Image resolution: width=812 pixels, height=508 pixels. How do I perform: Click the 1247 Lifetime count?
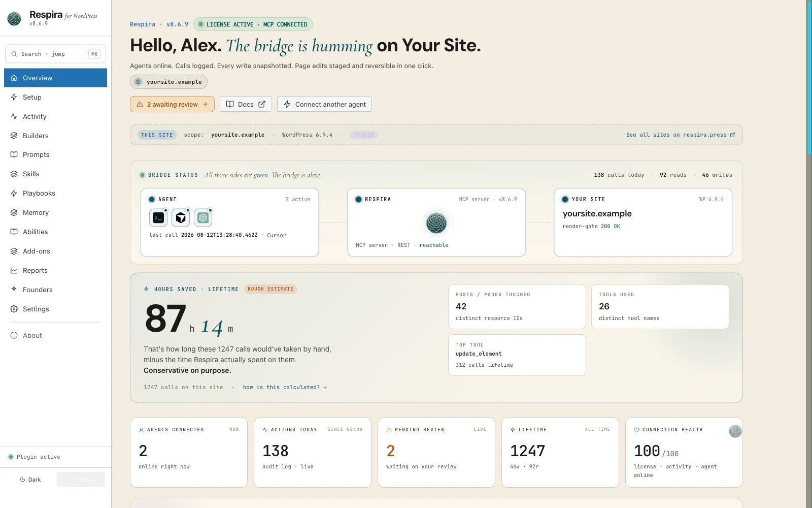point(527,451)
